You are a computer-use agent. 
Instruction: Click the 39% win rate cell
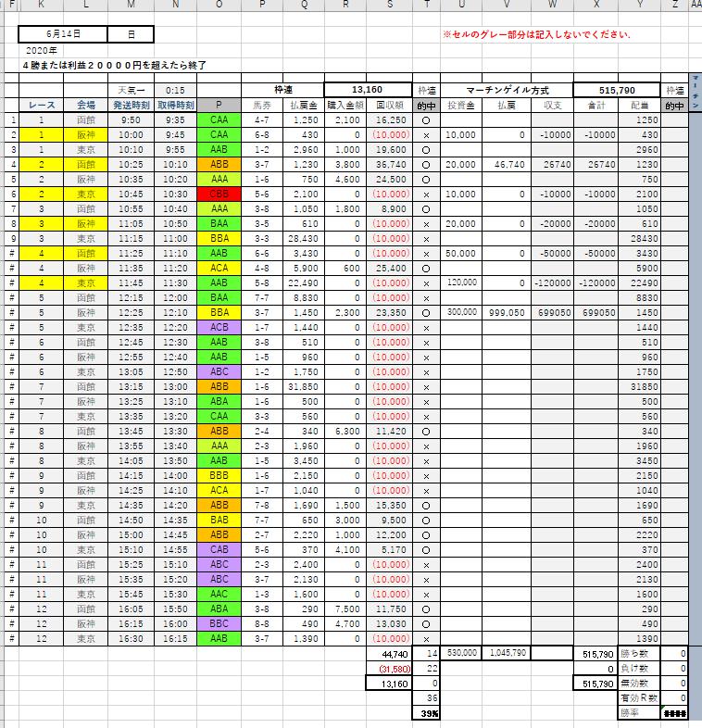(427, 711)
